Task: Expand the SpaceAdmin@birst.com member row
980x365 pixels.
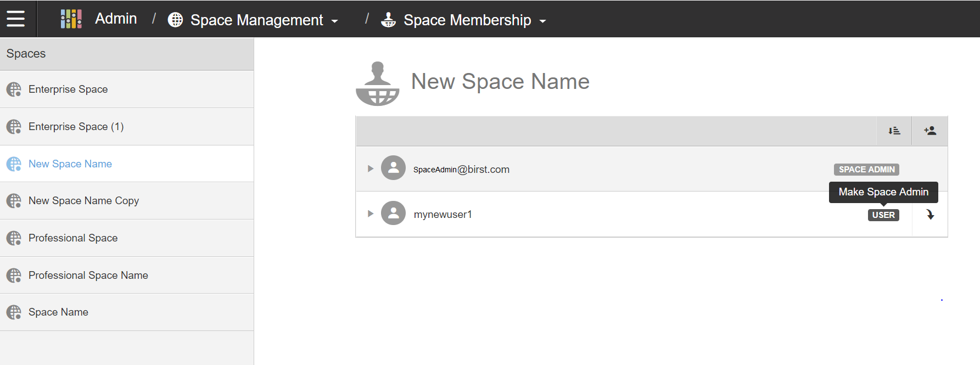Action: tap(371, 169)
